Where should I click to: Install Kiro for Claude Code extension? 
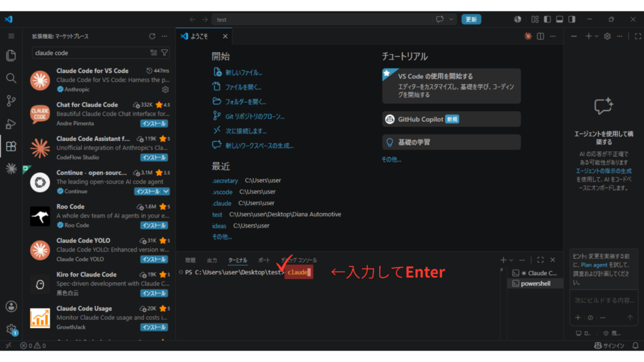click(x=154, y=293)
